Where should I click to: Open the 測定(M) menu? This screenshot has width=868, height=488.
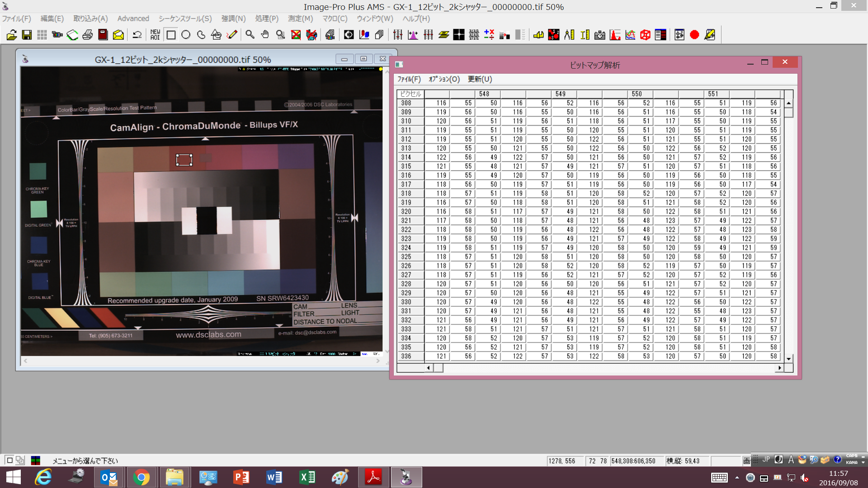[x=300, y=19]
